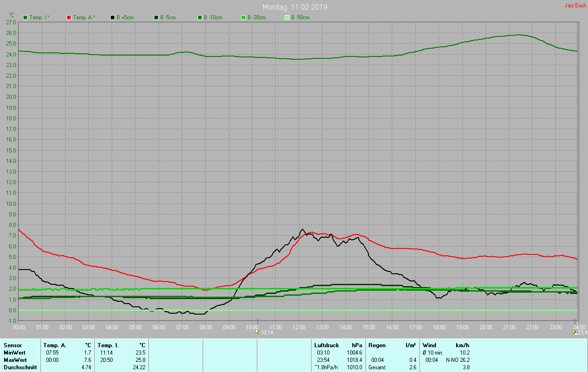
Task: Click the weather icon at 10:14 marker
Action: 258,332
